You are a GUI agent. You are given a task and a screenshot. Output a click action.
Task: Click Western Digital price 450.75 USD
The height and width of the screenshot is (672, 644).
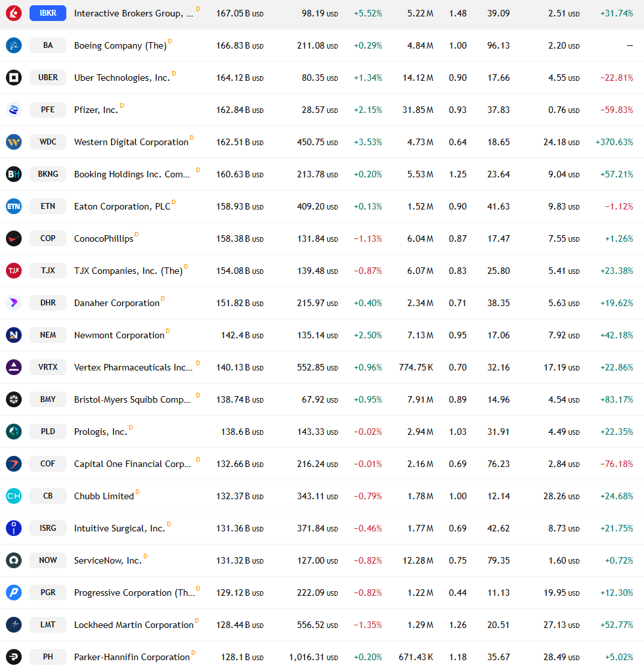point(317,143)
